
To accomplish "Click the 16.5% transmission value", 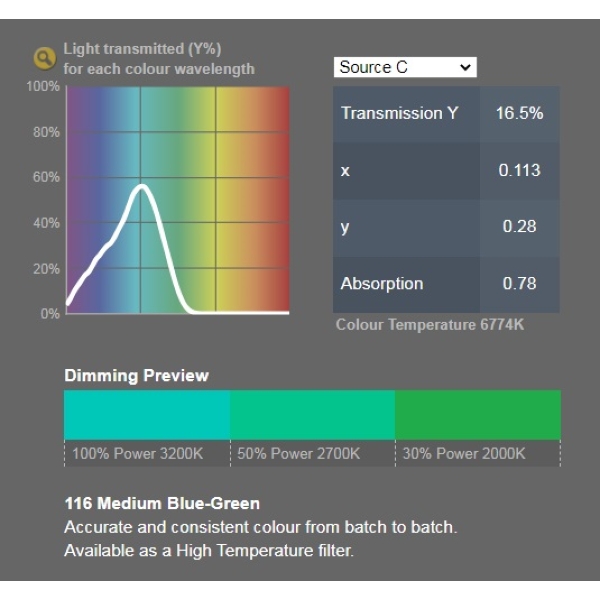I will 520,113.
